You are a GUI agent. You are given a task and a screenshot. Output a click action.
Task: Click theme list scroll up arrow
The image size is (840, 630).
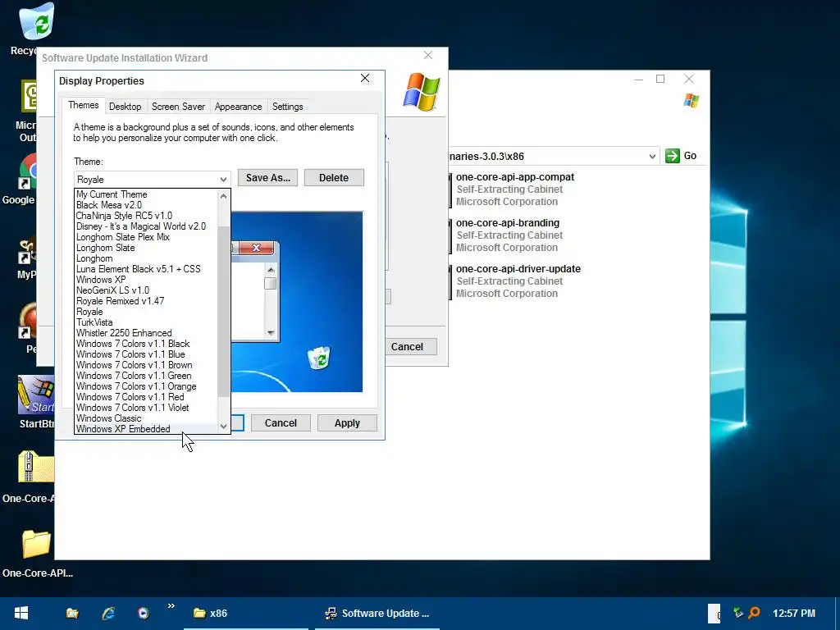click(x=223, y=196)
